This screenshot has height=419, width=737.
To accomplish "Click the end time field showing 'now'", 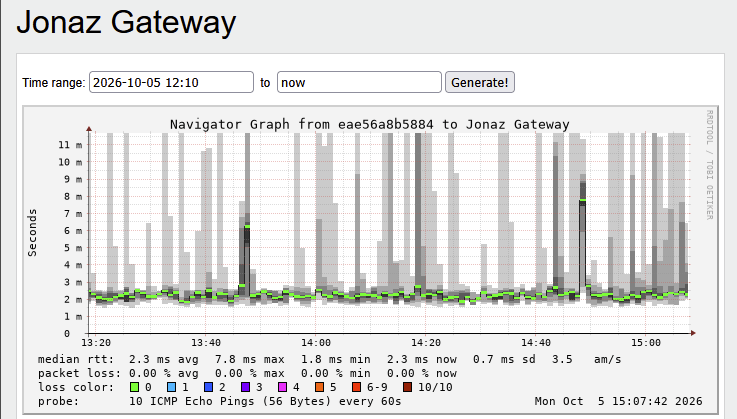I will pyautogui.click(x=359, y=82).
